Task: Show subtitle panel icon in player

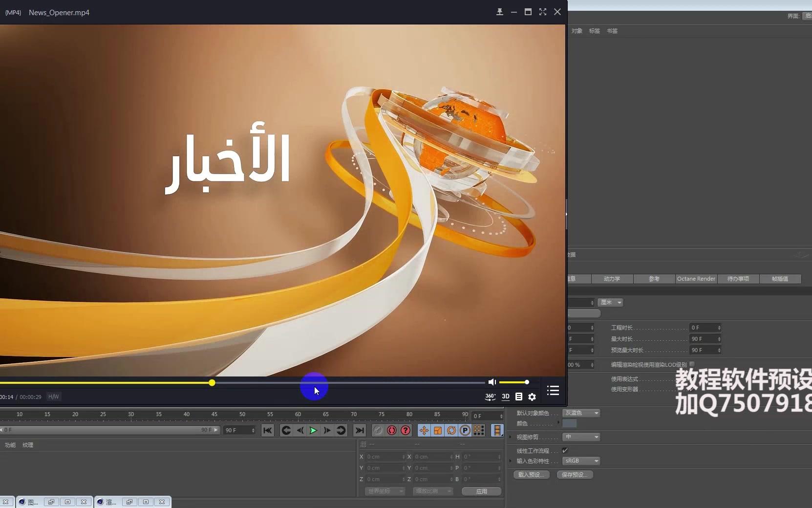Action: (x=519, y=397)
